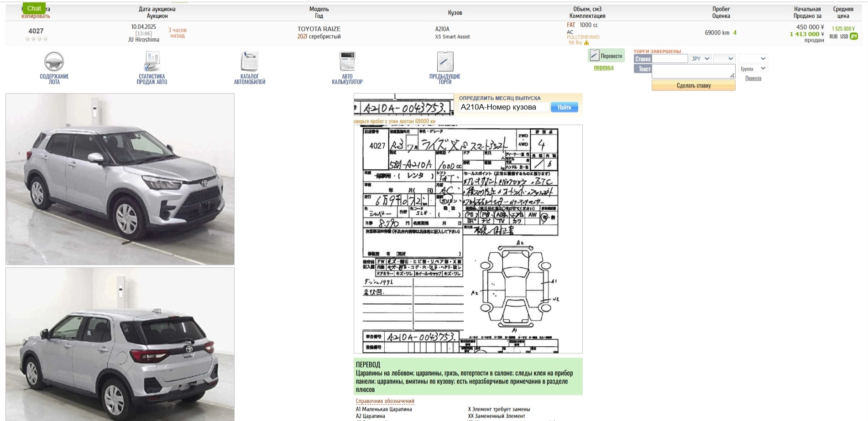Click the last rating star under 4027

pos(45,39)
